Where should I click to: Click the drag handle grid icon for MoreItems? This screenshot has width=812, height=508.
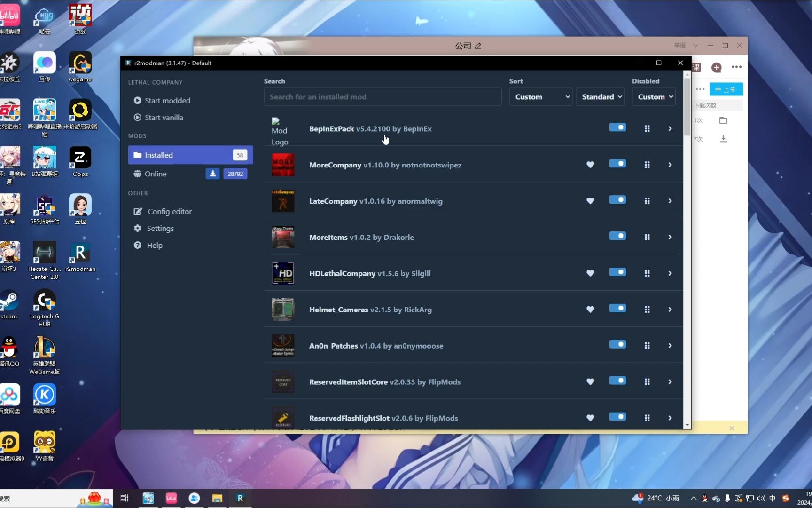coord(647,237)
